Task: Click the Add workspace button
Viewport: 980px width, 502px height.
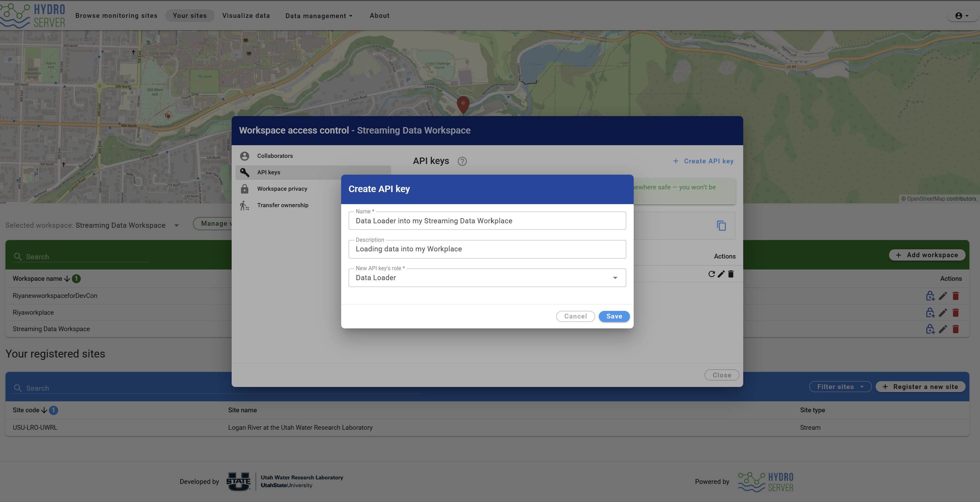Action: point(927,255)
